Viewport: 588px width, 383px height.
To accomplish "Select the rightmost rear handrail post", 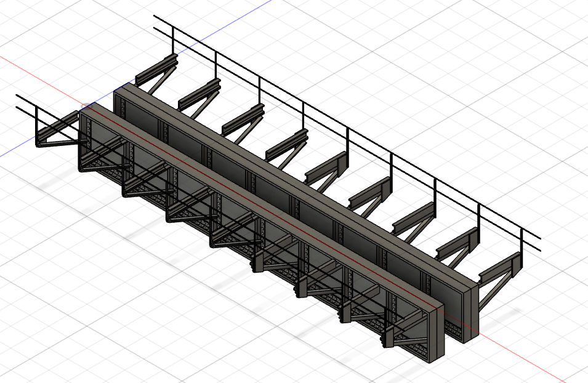I will 522,242.
